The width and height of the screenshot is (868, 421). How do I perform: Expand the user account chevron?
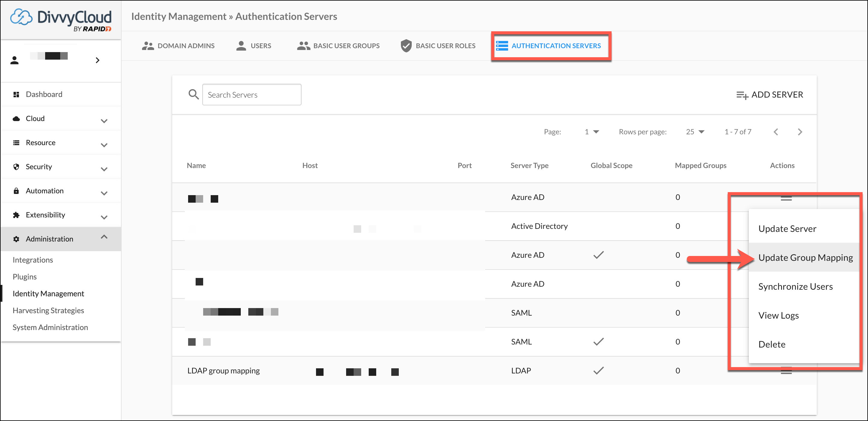pyautogui.click(x=98, y=60)
